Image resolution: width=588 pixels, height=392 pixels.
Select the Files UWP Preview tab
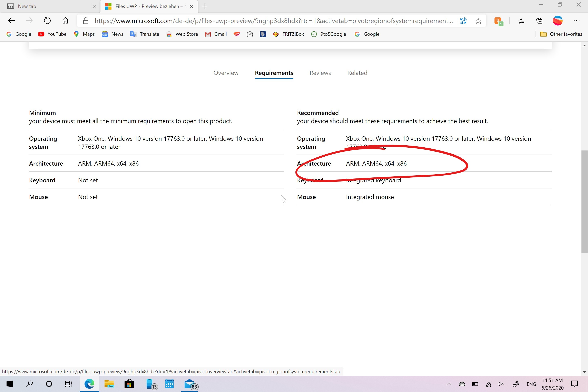(x=149, y=6)
